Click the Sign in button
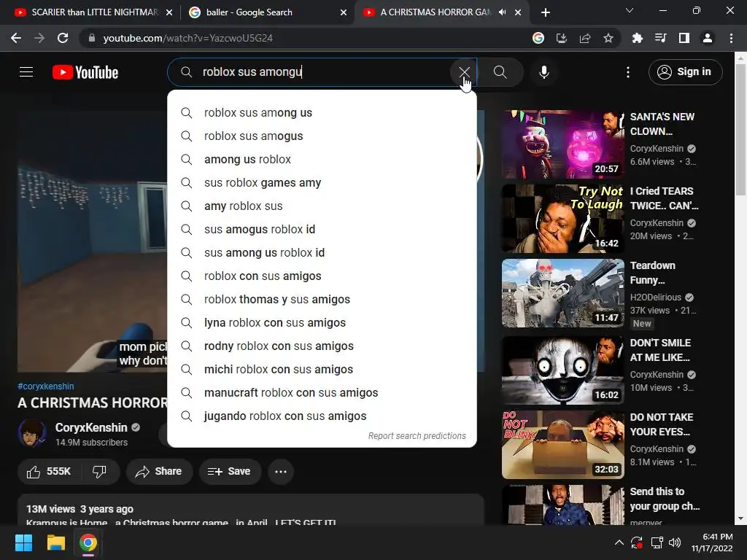This screenshot has width=747, height=560. pyautogui.click(x=685, y=72)
